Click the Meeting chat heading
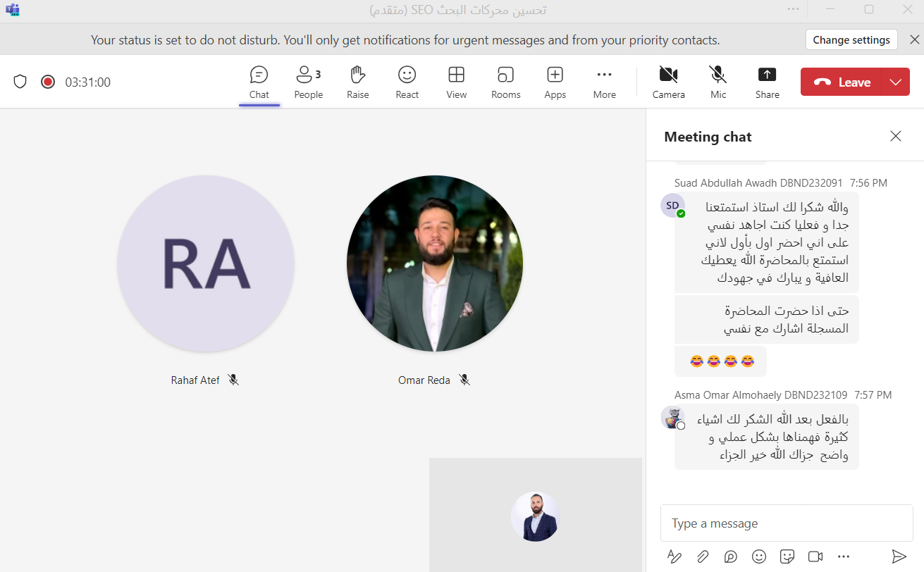The image size is (924, 572). [708, 137]
